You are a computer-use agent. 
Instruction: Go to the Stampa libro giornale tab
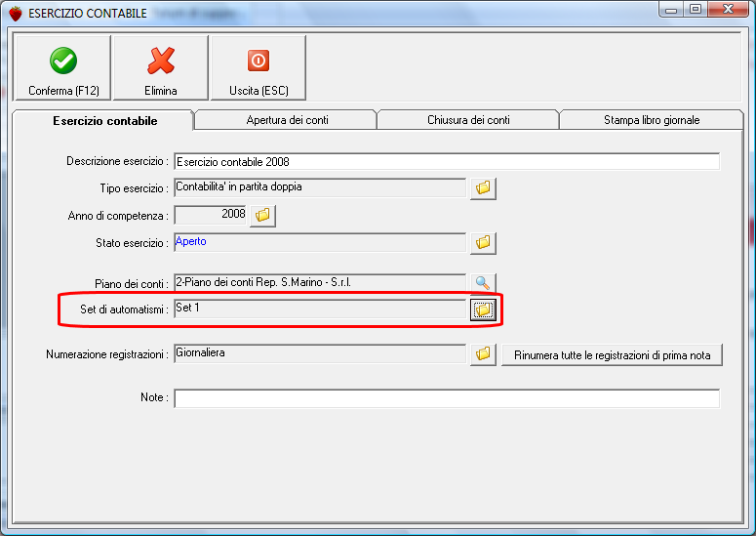[x=651, y=120]
